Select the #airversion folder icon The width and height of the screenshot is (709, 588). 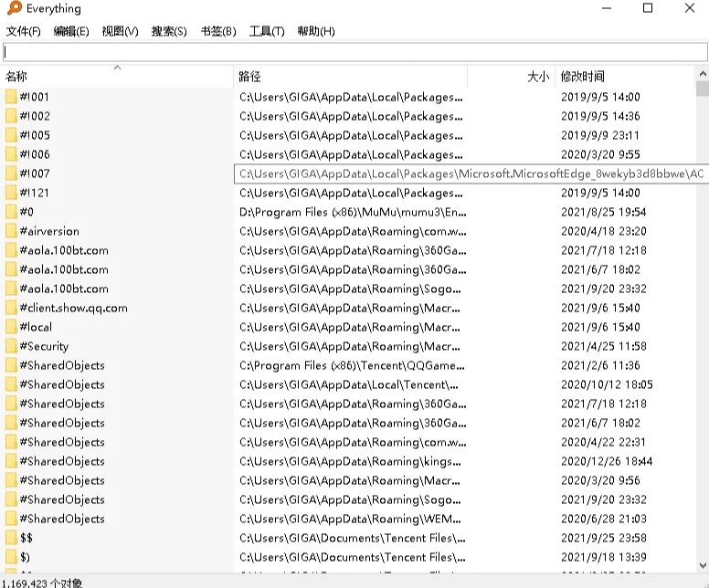11,231
